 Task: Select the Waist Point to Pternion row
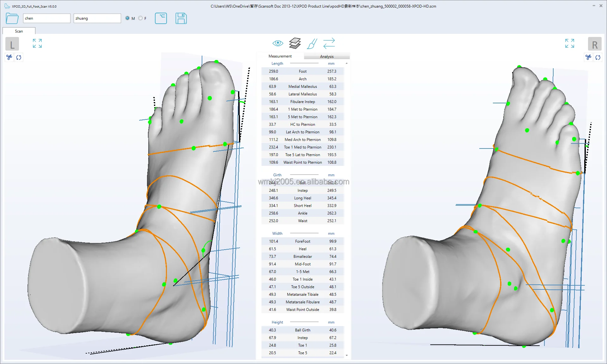[303, 162]
